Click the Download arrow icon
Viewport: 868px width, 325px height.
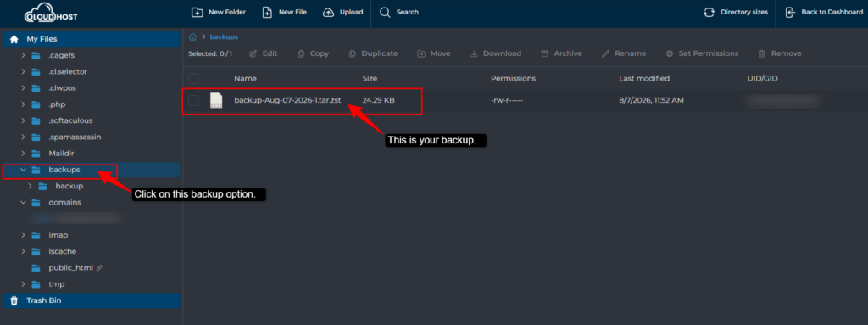pyautogui.click(x=474, y=53)
